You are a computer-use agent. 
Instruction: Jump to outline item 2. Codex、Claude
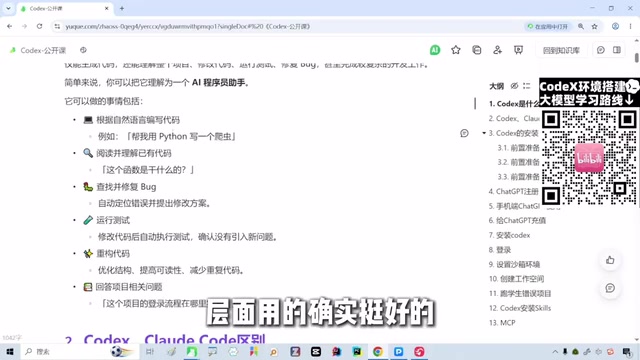click(x=514, y=118)
